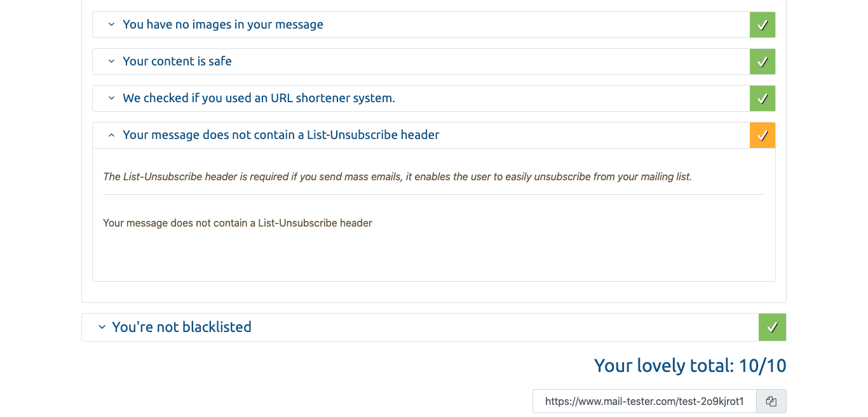Click 'Your lovely total: 10/10' score text
The height and width of the screenshot is (417, 868).
click(x=690, y=366)
